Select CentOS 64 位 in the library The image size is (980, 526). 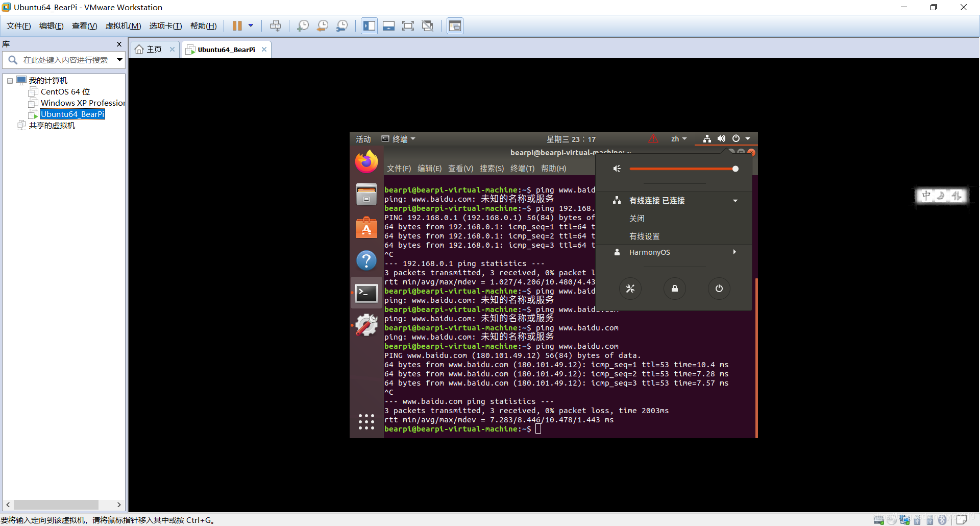tap(65, 92)
